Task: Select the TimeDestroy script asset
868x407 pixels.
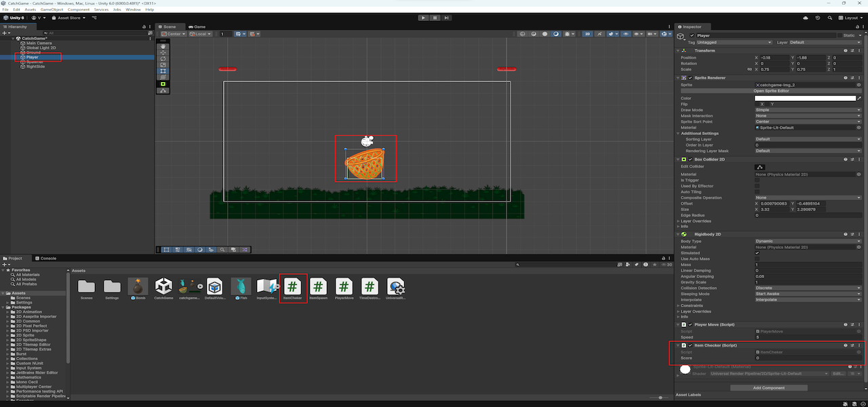Action: point(370,289)
